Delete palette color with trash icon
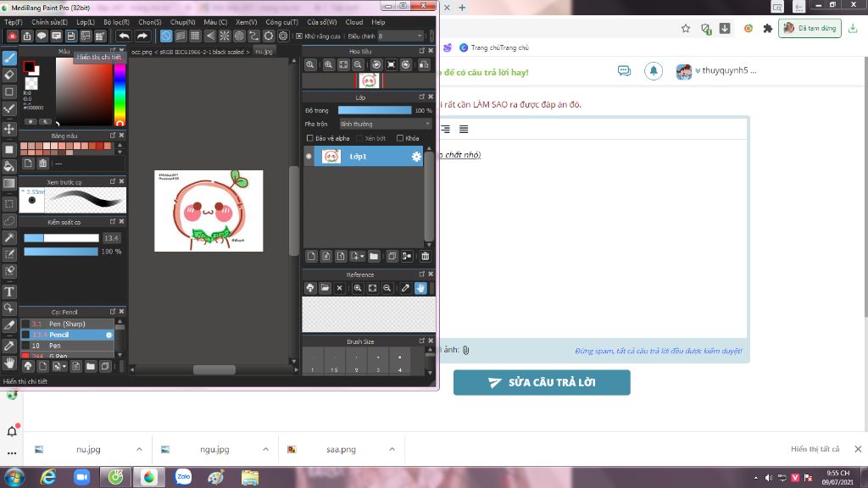The height and width of the screenshot is (488, 868). (42, 164)
